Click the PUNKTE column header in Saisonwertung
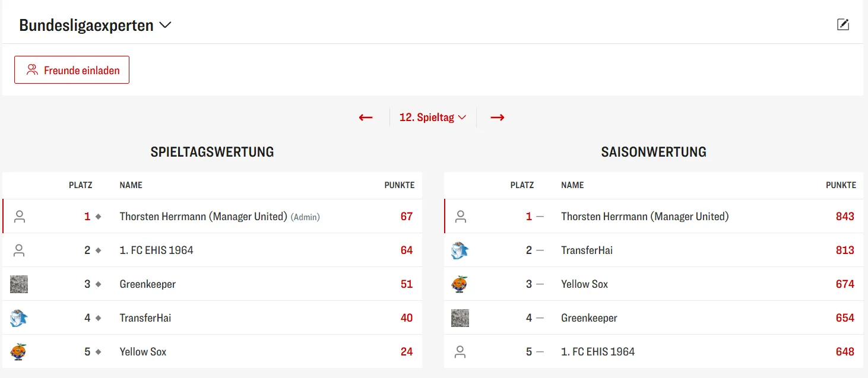 pyautogui.click(x=841, y=185)
